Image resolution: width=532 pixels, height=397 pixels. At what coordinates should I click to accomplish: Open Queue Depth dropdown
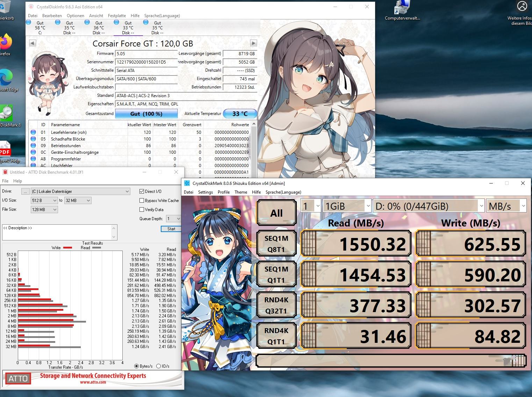click(x=173, y=218)
